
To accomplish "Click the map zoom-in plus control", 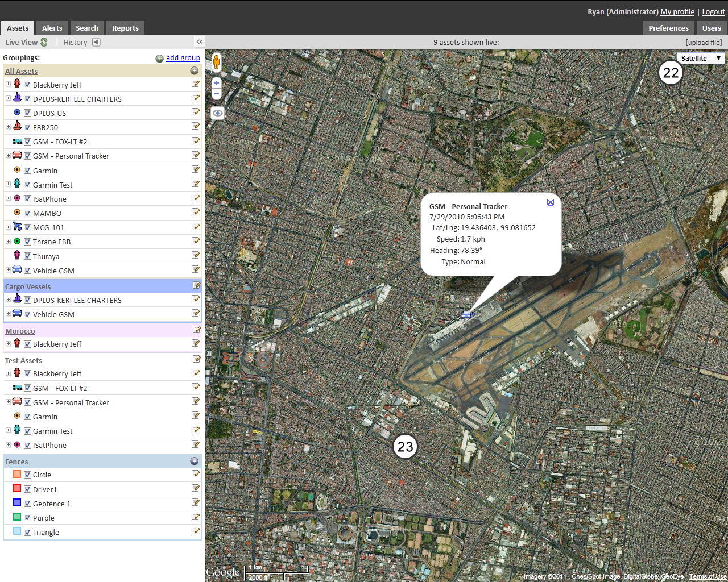I will click(216, 82).
